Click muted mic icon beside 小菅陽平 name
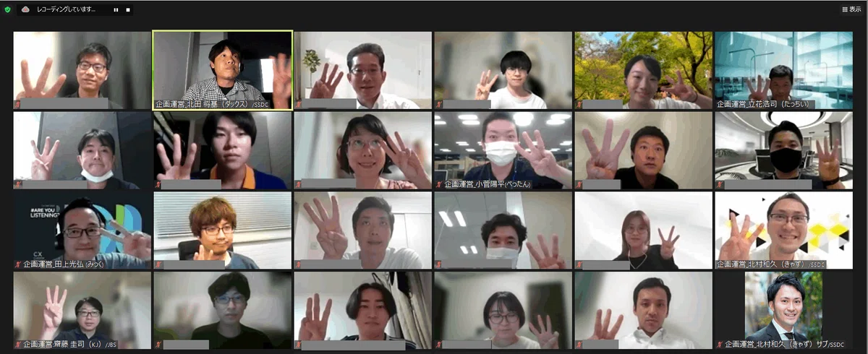This screenshot has width=868, height=354. pos(439,184)
